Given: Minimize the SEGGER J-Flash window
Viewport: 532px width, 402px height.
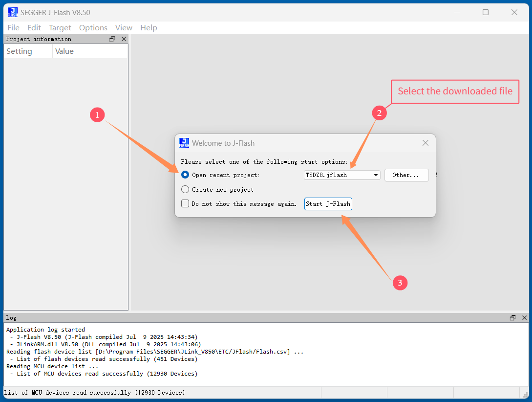Looking at the screenshot, I should (x=457, y=12).
